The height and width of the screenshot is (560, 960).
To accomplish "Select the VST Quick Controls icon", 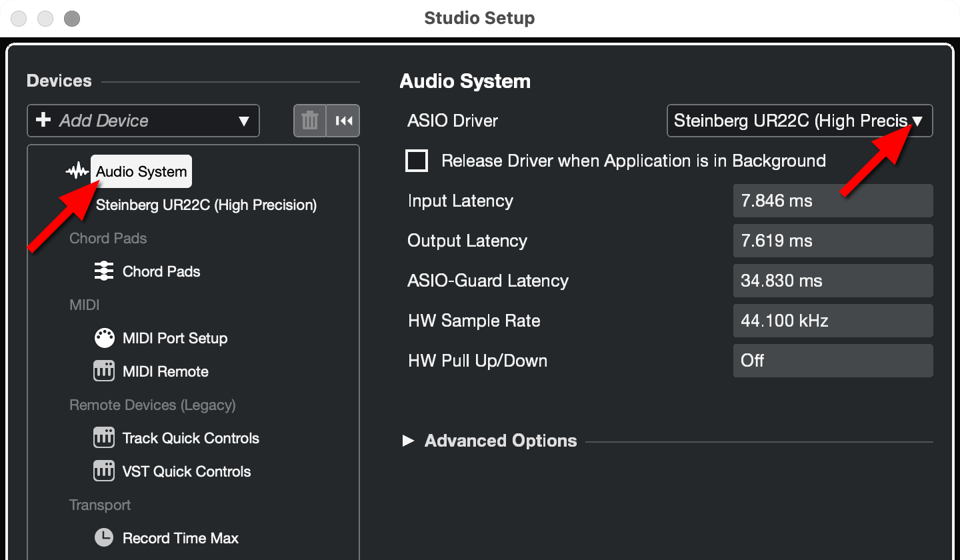I will pyautogui.click(x=104, y=471).
